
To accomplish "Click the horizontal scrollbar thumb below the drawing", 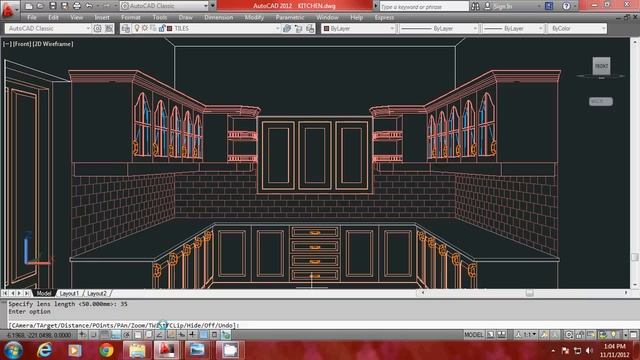I will (x=529, y=293).
